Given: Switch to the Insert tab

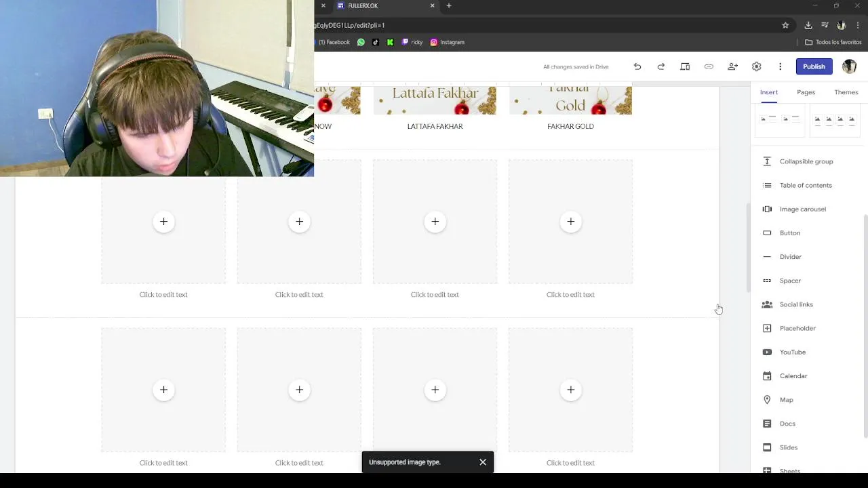Looking at the screenshot, I should 768,92.
